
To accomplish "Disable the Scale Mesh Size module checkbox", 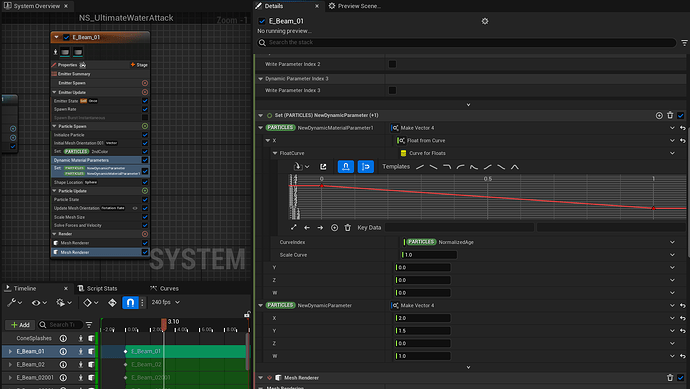I will [x=145, y=217].
